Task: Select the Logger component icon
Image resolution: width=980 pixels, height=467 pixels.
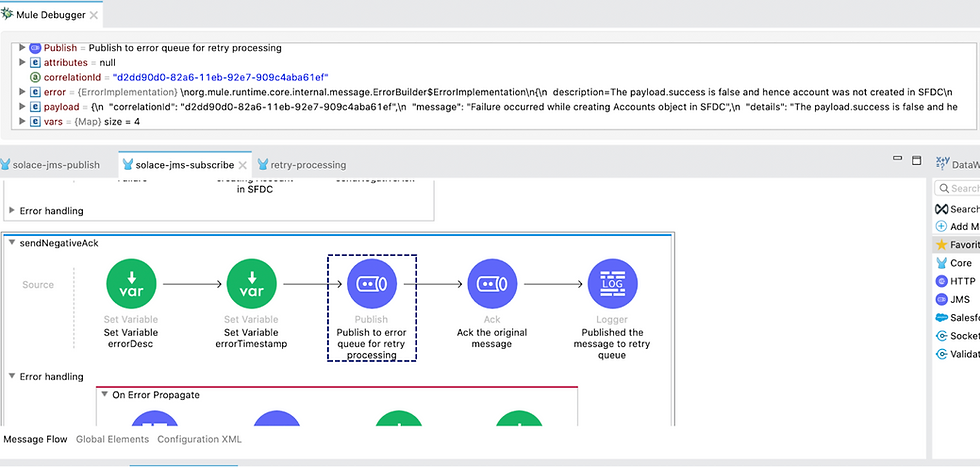Action: (x=612, y=284)
